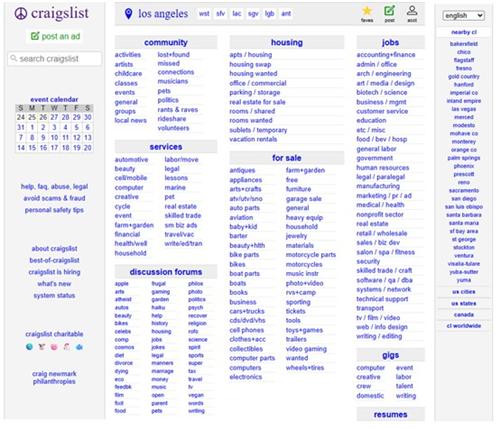Select the lgb area tab
The width and height of the screenshot is (500, 429).
click(269, 14)
